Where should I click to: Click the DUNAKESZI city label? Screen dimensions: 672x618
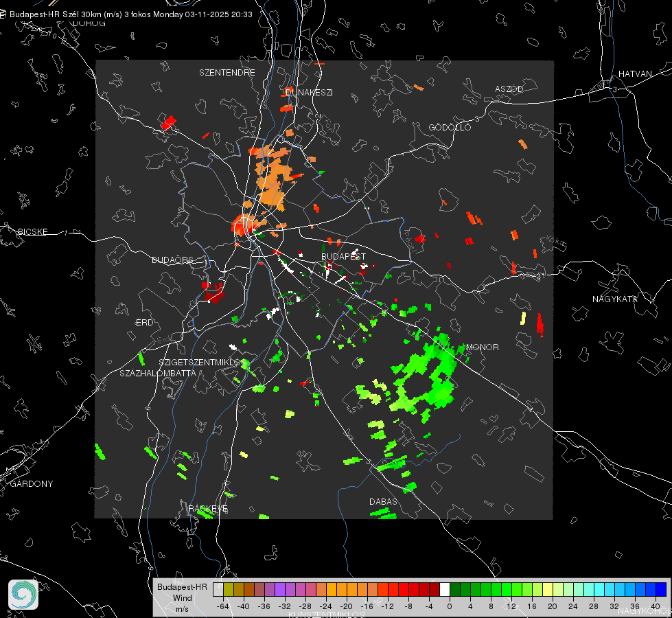coord(309,92)
